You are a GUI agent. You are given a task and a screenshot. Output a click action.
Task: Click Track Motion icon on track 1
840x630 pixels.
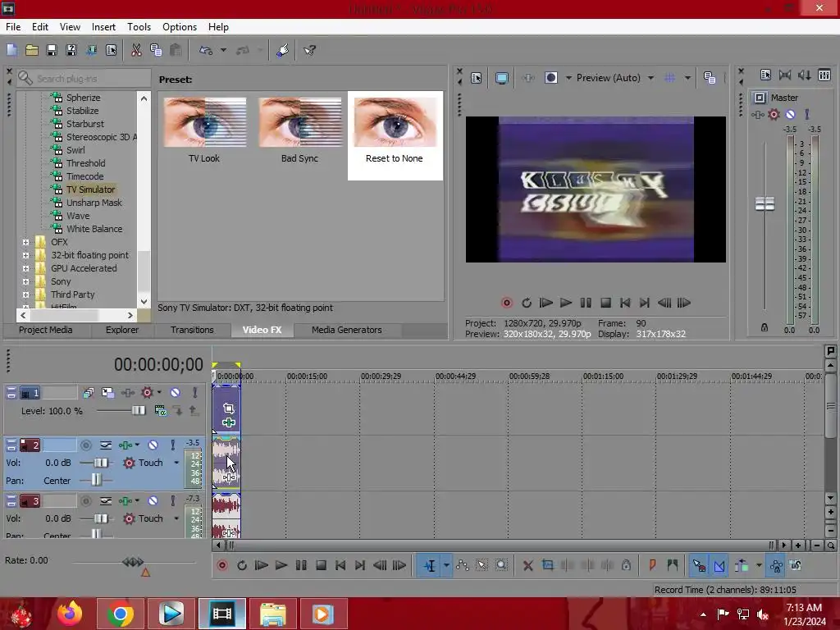[107, 393]
